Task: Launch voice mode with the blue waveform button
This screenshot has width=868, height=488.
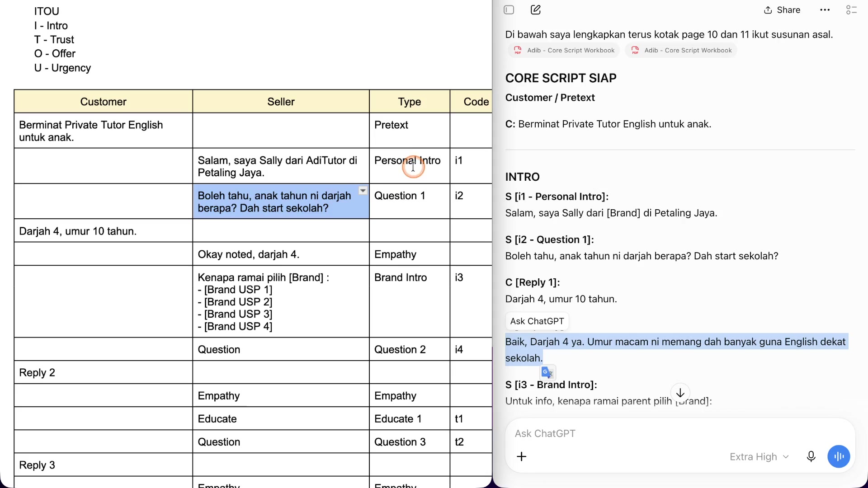Action: coord(839,457)
